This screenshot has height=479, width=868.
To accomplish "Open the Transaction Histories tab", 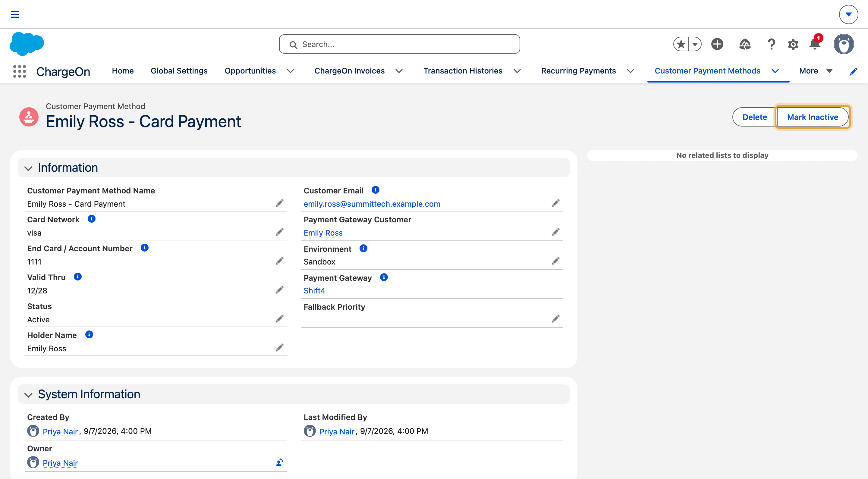I will click(x=463, y=71).
